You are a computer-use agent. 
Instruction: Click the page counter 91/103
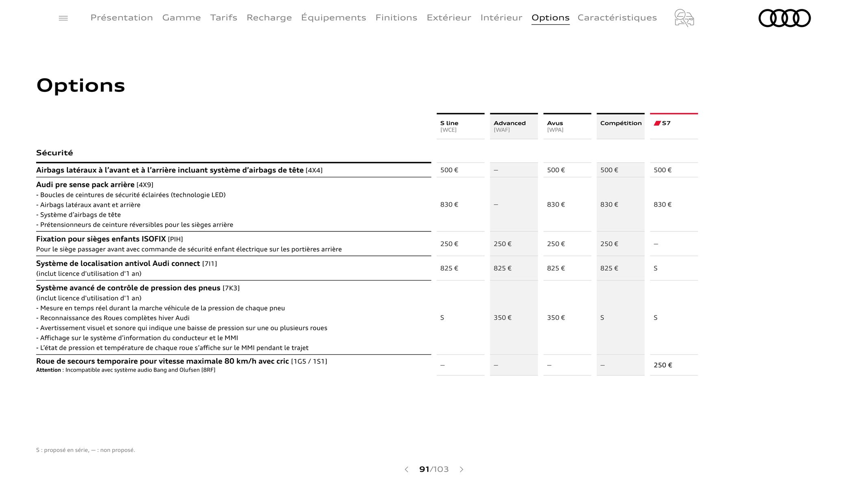[x=434, y=469]
